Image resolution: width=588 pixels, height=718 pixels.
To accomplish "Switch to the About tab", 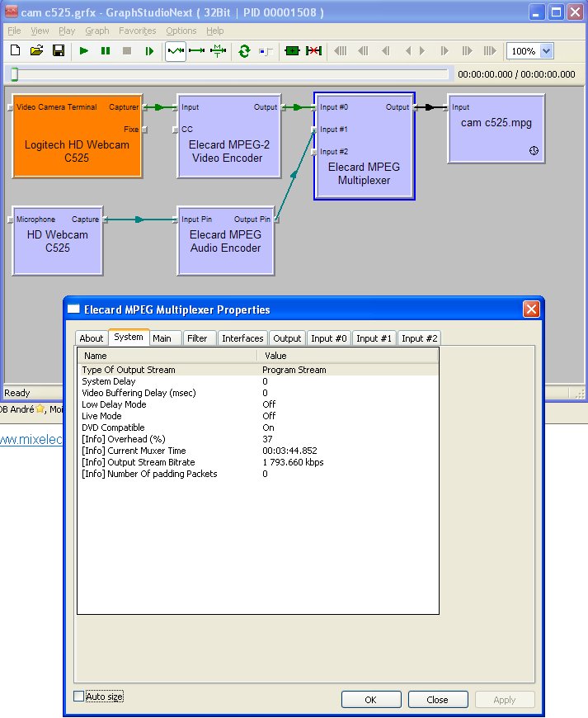I will coord(91,338).
